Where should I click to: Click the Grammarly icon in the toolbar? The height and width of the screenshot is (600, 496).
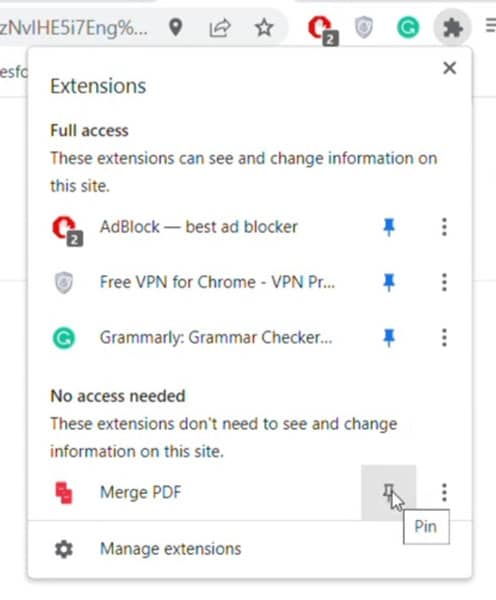(408, 28)
